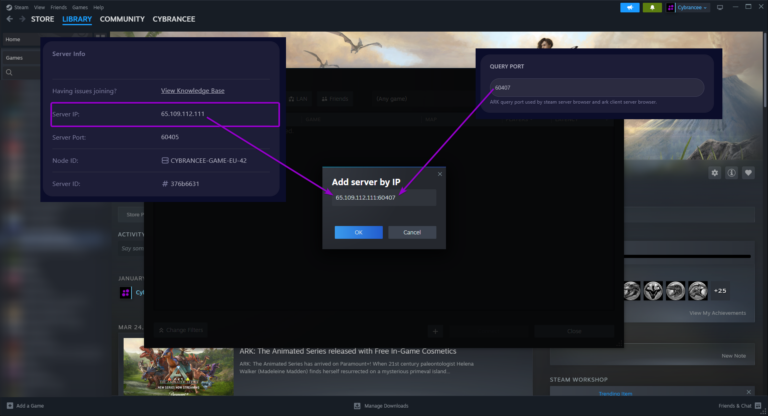Click the Trending Item link in Steam Workshop
Image resolution: width=768 pixels, height=416 pixels.
pyautogui.click(x=615, y=393)
